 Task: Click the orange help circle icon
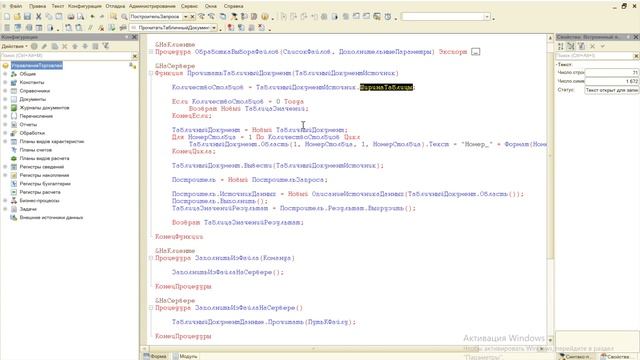pyautogui.click(x=265, y=17)
